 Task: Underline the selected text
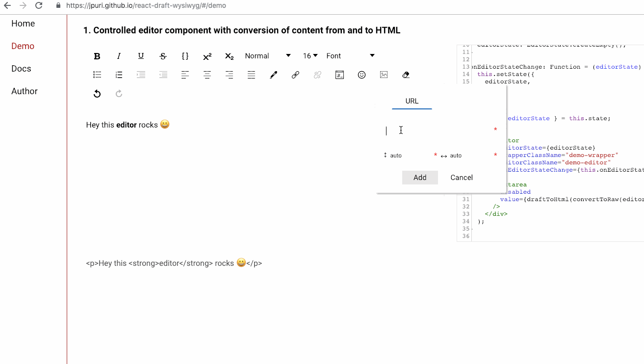pos(141,55)
